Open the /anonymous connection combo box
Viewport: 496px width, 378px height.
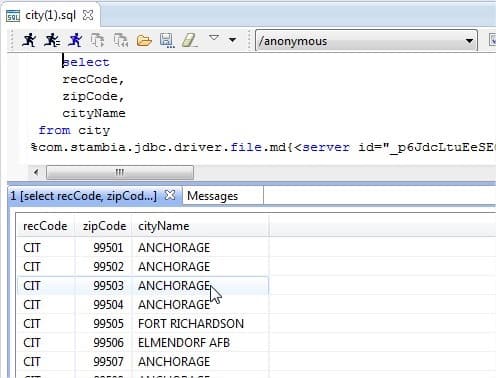click(366, 41)
